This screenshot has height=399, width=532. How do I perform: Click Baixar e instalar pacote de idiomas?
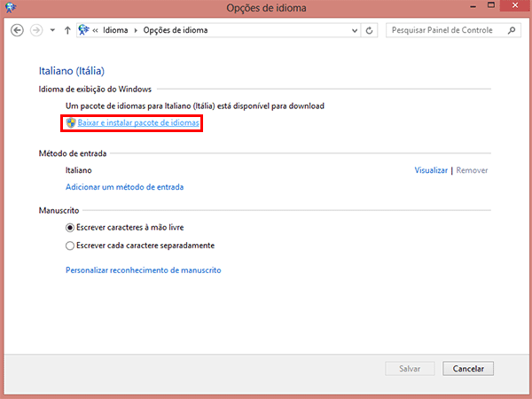coord(138,123)
